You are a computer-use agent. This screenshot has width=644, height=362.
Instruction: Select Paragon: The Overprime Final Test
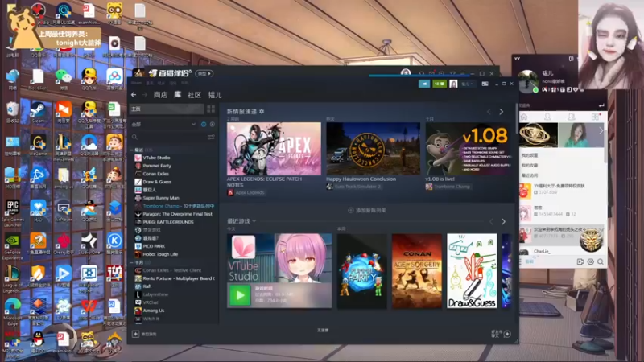(177, 214)
